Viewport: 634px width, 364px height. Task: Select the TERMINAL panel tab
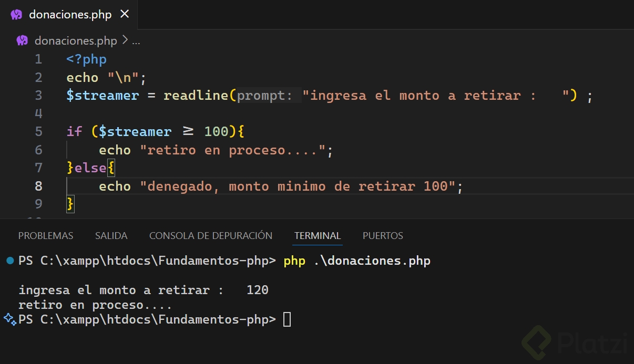point(318,236)
